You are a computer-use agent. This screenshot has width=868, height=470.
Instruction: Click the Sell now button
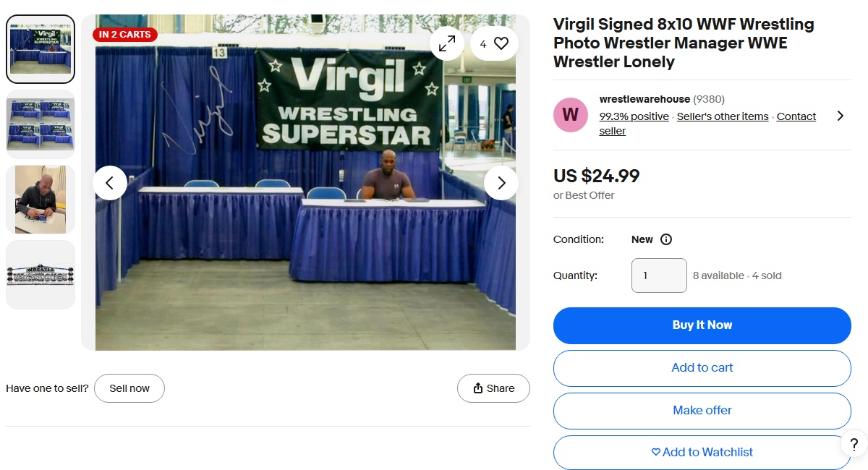tap(129, 388)
